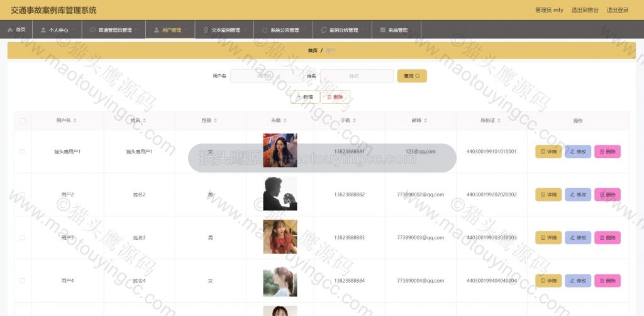Click the user icon beside 用户管理

coord(157,30)
